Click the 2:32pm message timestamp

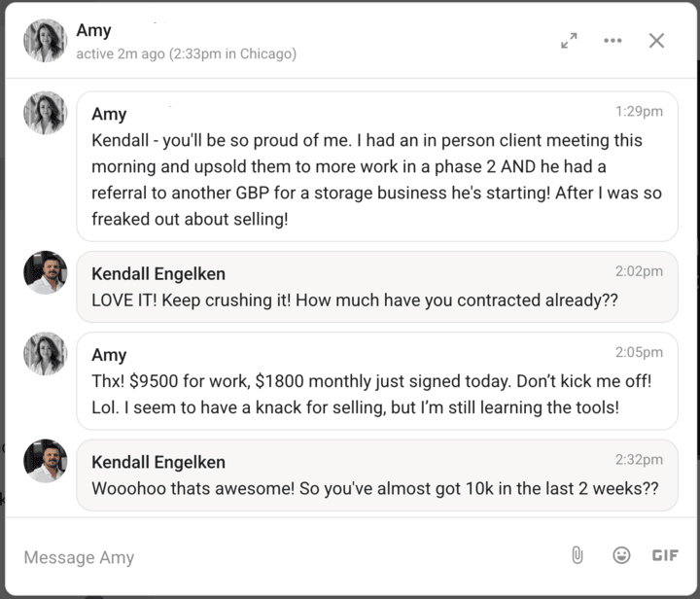coord(639,460)
